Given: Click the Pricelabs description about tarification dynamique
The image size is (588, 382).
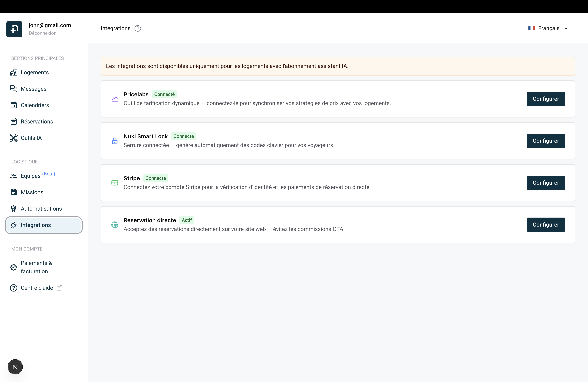Looking at the screenshot, I should coord(257,103).
